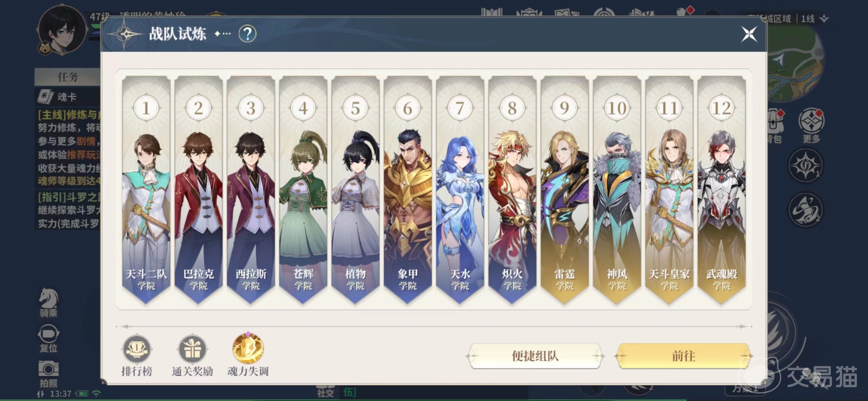Select stage 9 雷霆学院 banner
This screenshot has height=401, width=868.
point(565,189)
